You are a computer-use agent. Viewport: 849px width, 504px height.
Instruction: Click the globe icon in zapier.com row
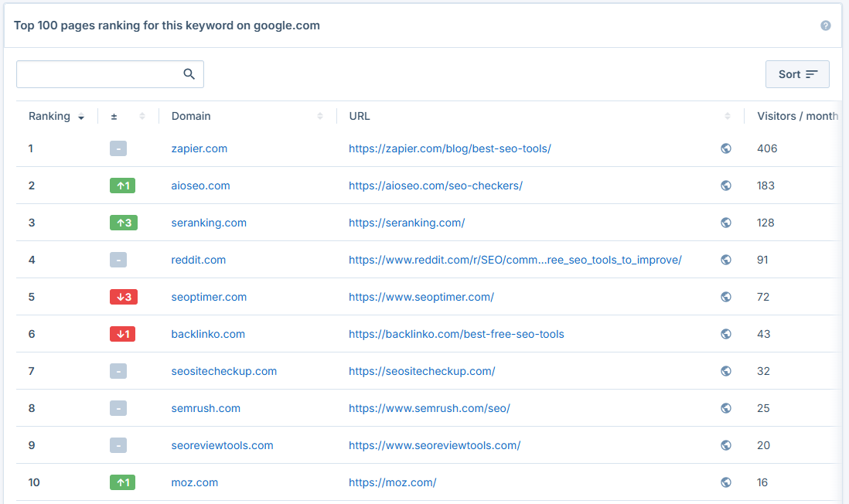726,148
